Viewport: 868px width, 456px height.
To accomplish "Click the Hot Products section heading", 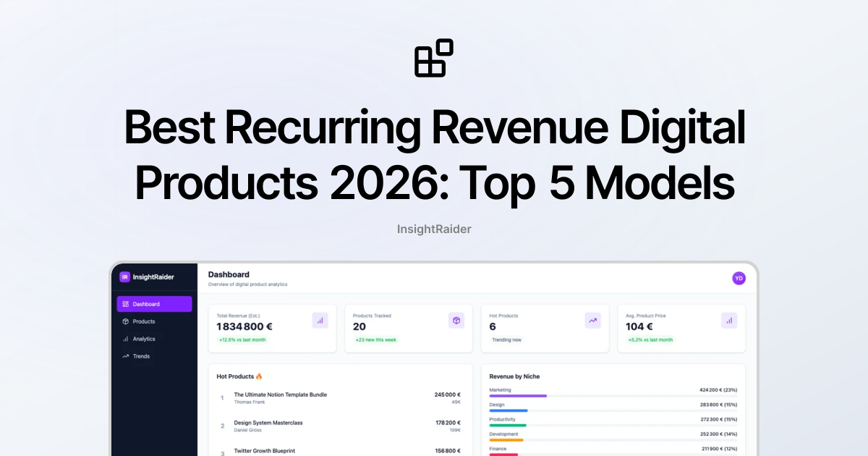I will (239, 376).
